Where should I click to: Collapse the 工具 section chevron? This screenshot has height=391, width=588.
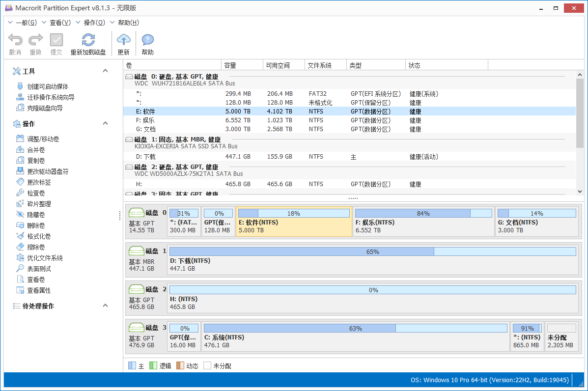105,71
